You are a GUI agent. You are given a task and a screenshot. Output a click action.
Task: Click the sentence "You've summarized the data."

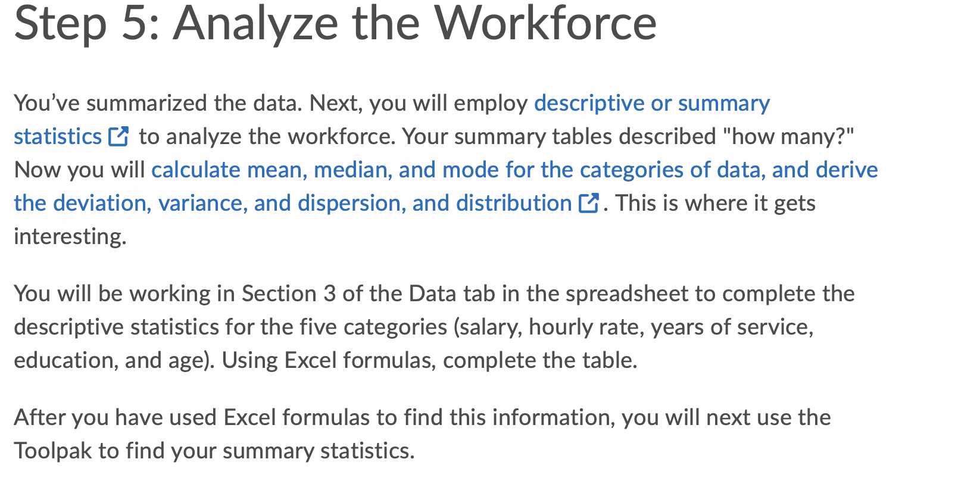[x=158, y=104]
